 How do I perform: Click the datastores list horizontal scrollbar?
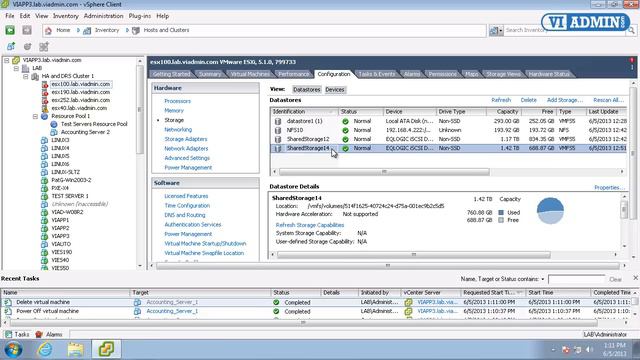(384, 172)
